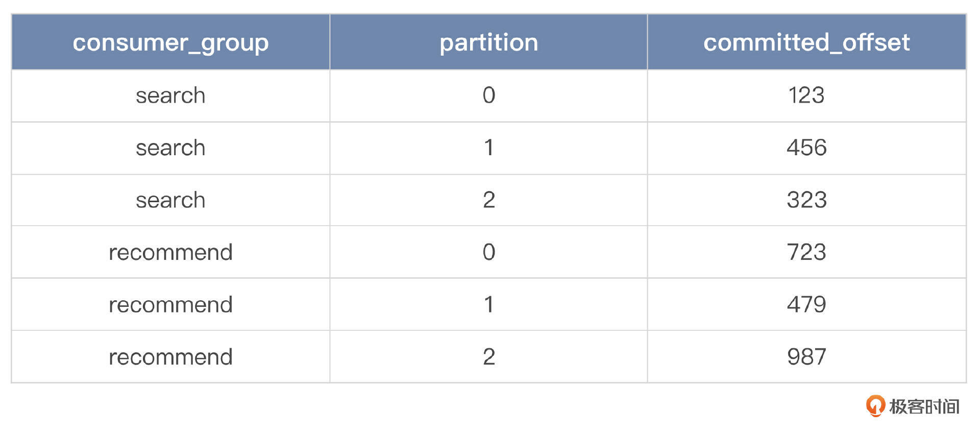
Task: Click the committed offset value 456
Action: (806, 148)
